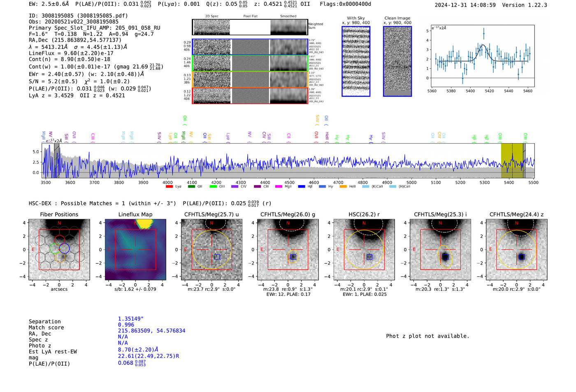Click the orange-bordered 2D spectrum fiber row
The height and width of the screenshot is (392, 576).
click(250, 79)
